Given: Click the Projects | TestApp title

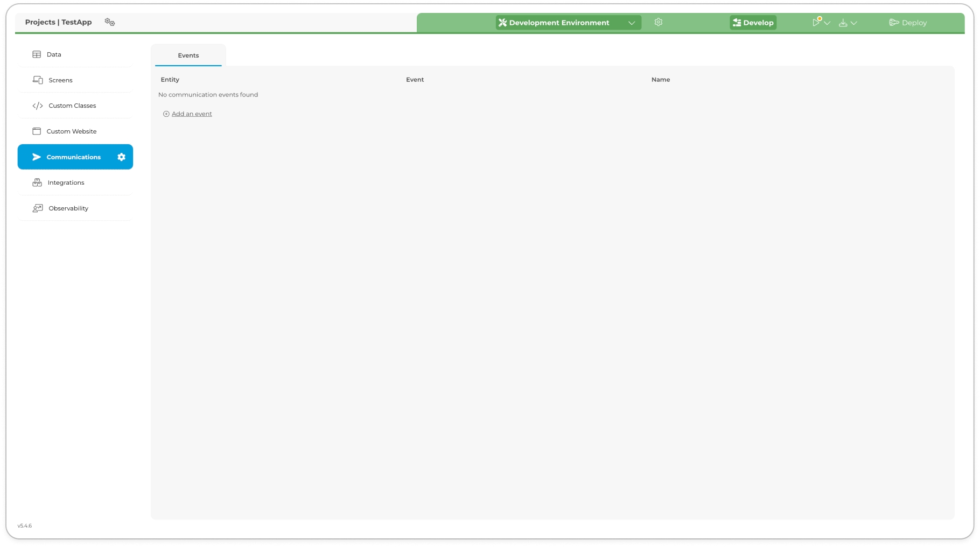Looking at the screenshot, I should click(58, 22).
